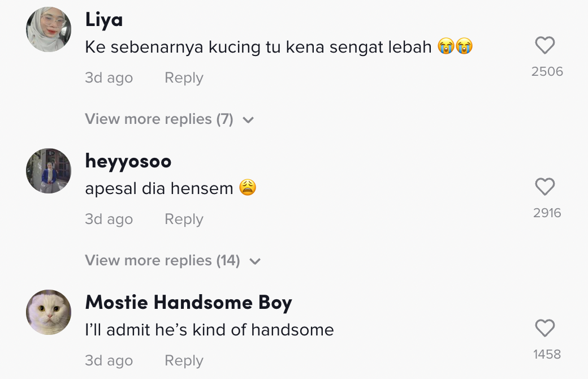Open Liya's profile picture

(49, 29)
